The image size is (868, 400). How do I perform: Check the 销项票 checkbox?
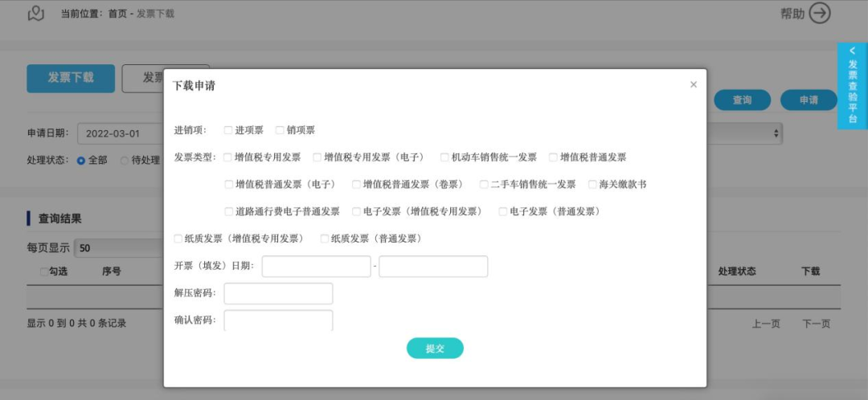click(280, 130)
